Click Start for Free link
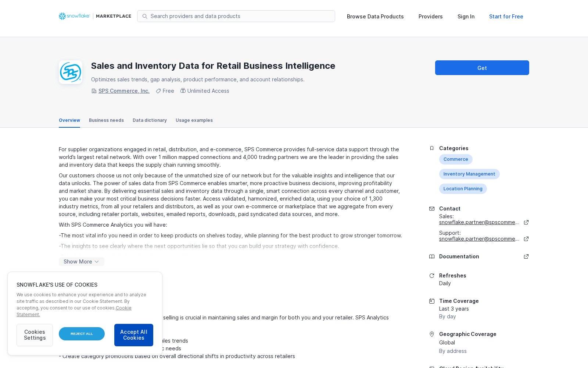Screen dimensions: 588x368 pyautogui.click(x=506, y=17)
